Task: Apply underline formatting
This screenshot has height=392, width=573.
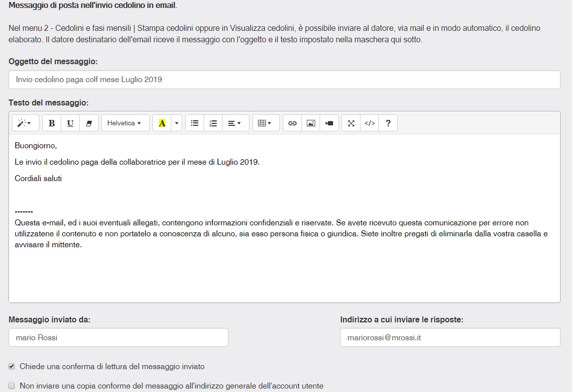Action: pyautogui.click(x=70, y=123)
